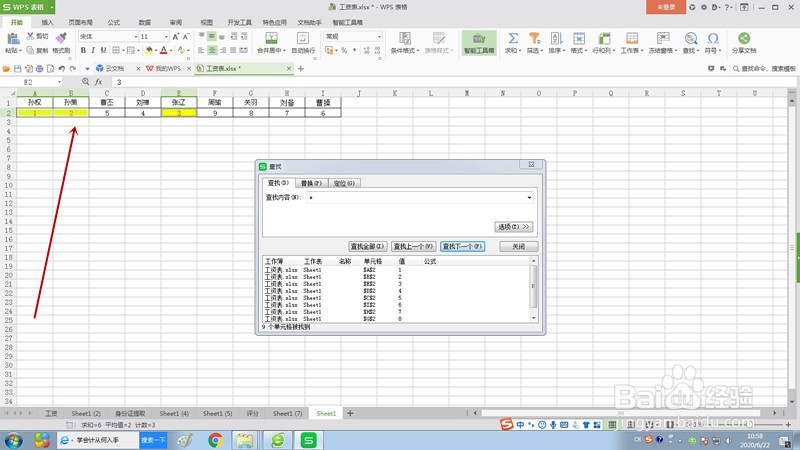The image size is (800, 450).
Task: Open number format (常规) dropdown
Action: [379, 37]
